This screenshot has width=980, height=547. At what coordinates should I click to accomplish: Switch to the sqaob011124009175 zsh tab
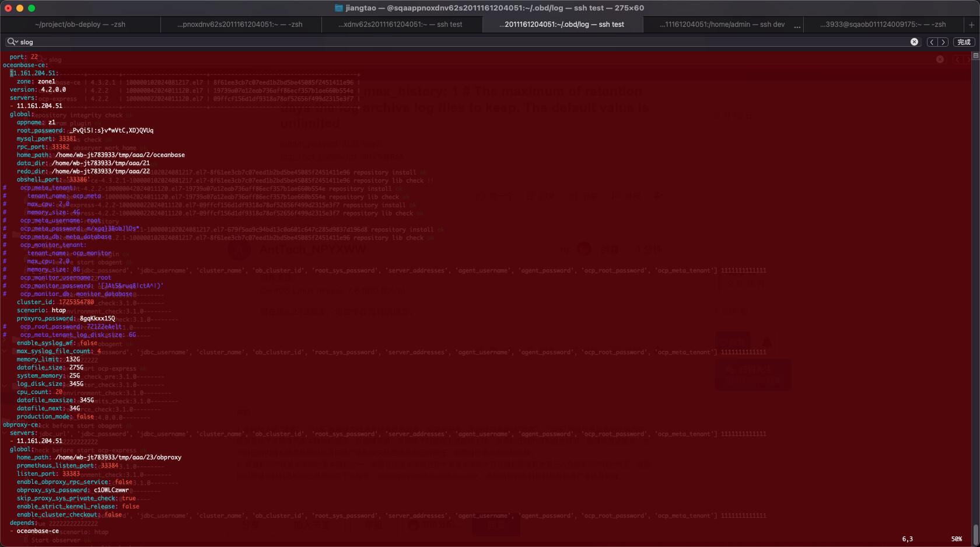click(x=883, y=25)
